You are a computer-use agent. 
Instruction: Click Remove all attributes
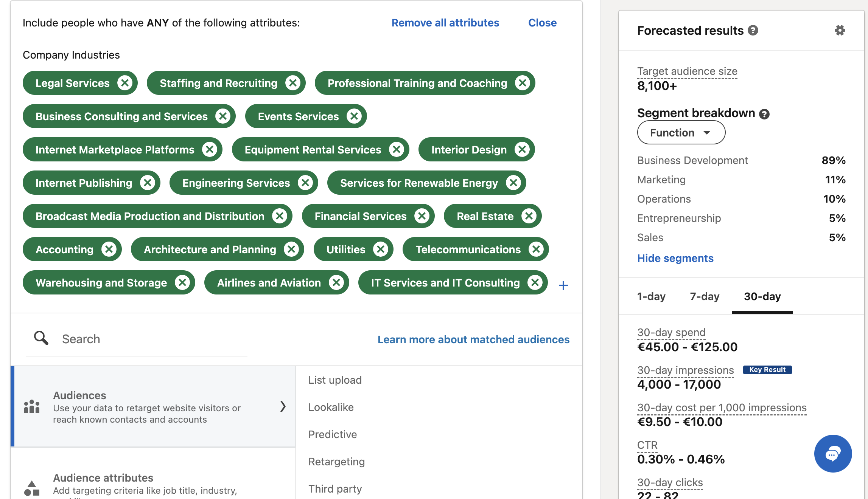(445, 23)
